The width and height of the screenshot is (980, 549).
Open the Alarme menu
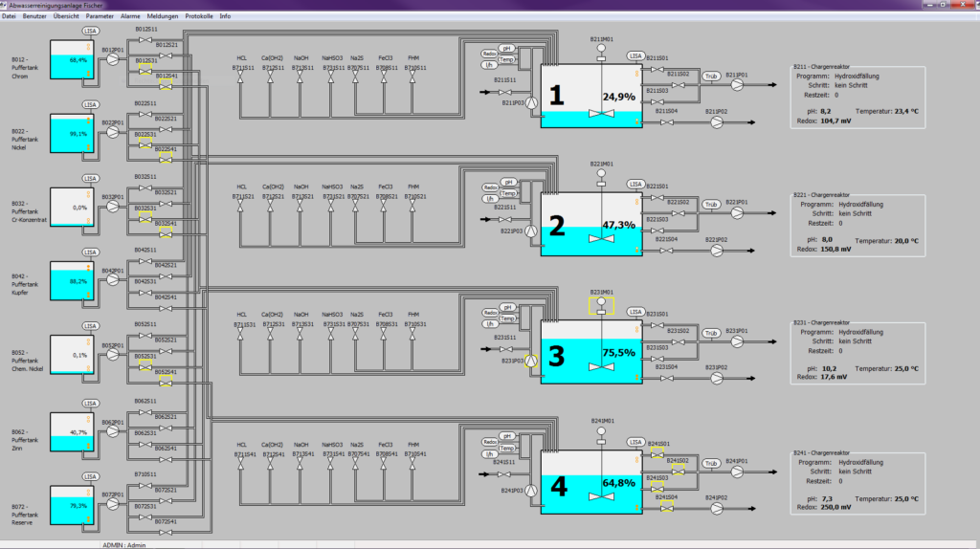point(130,16)
